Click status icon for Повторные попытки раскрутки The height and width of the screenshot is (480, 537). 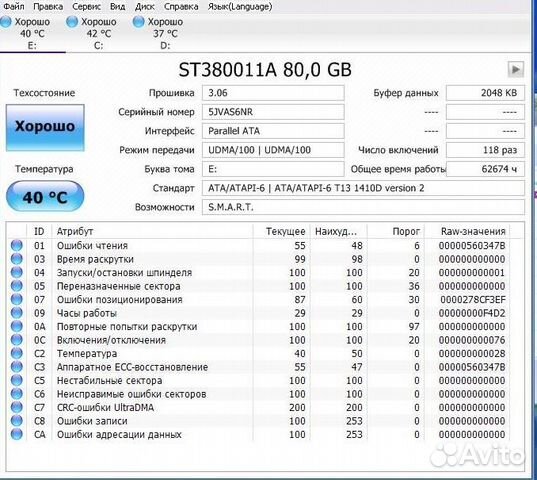[16, 326]
